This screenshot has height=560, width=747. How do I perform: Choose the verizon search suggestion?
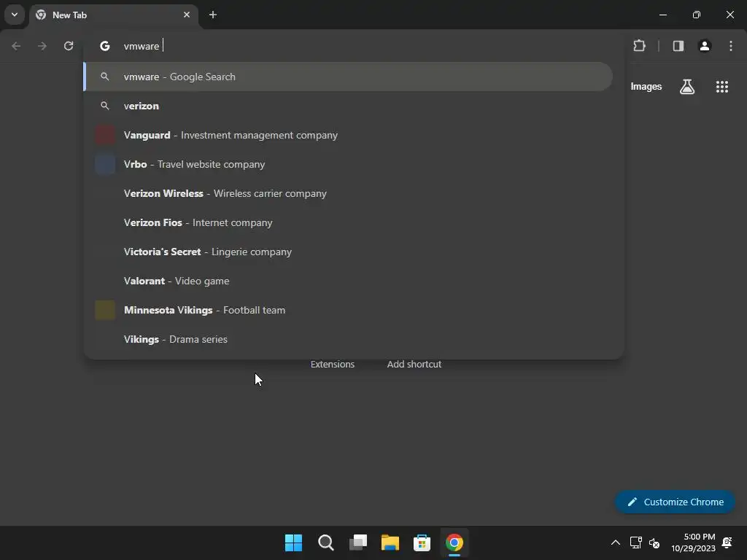348,106
